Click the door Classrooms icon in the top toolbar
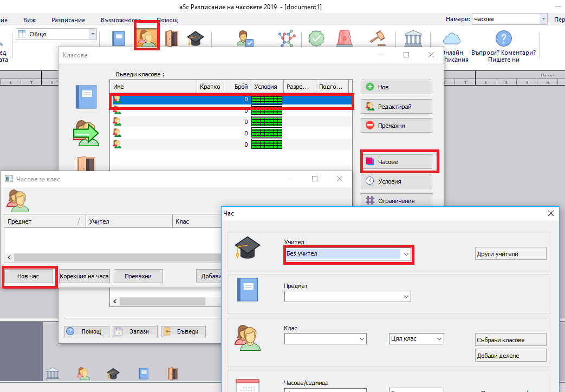This screenshot has height=392, width=565. click(x=171, y=38)
